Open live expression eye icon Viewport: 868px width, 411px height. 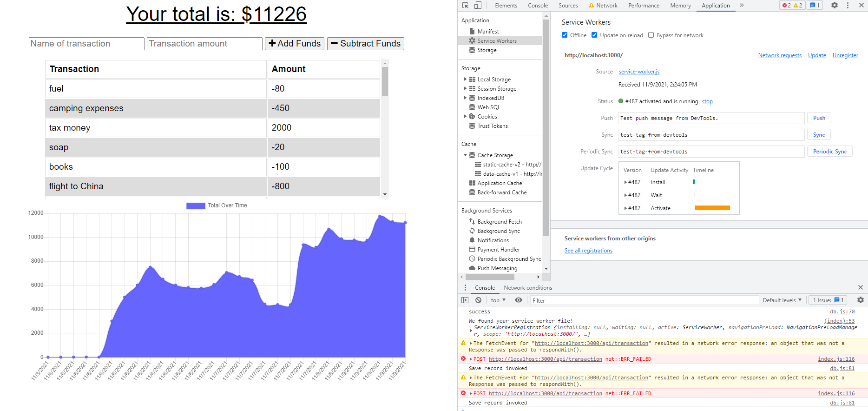[x=519, y=300]
